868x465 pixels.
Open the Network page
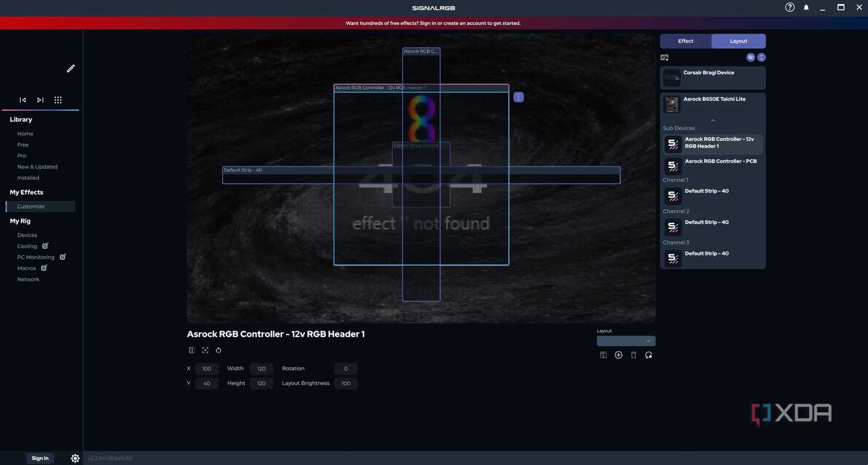(x=28, y=279)
